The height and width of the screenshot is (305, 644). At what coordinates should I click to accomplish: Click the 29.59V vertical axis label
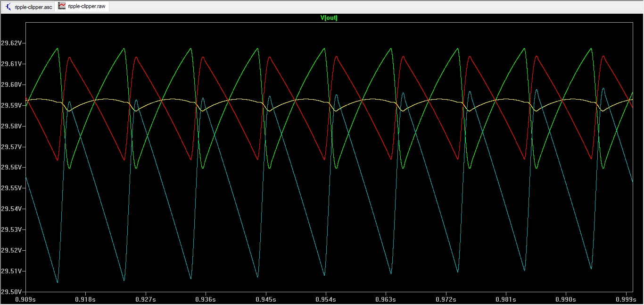12,105
